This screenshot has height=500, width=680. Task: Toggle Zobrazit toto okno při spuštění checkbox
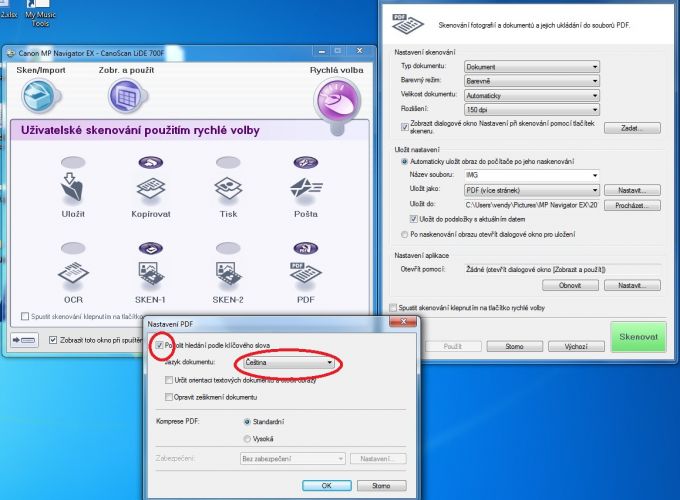pyautogui.click(x=53, y=340)
